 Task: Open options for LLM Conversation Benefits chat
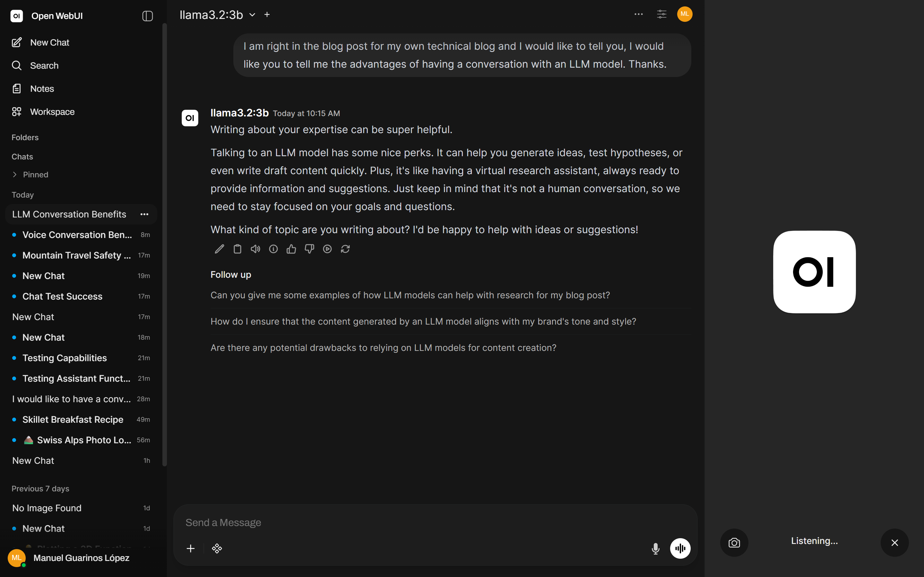(144, 214)
